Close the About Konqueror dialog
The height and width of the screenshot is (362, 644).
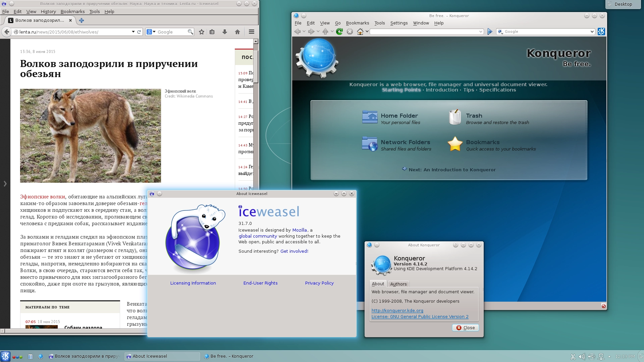point(466,328)
